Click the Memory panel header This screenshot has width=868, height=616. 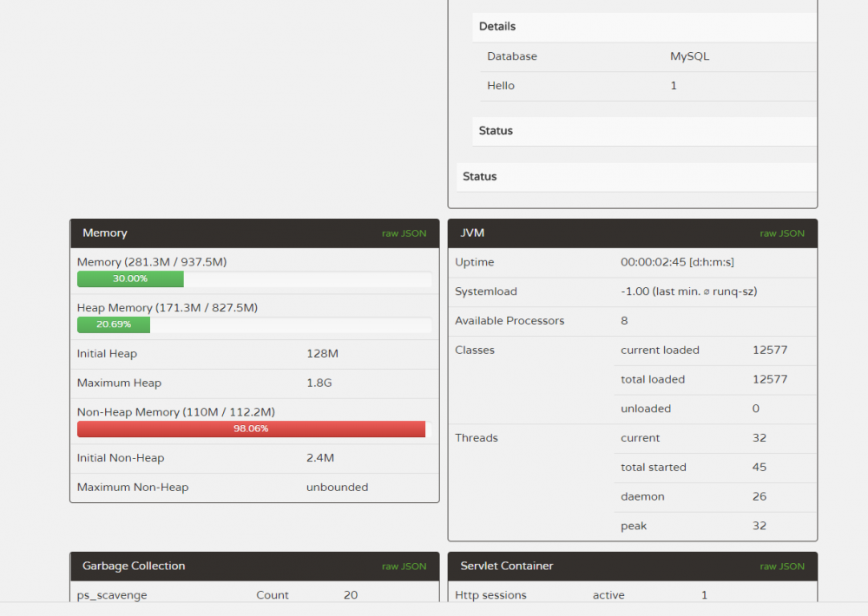point(105,233)
